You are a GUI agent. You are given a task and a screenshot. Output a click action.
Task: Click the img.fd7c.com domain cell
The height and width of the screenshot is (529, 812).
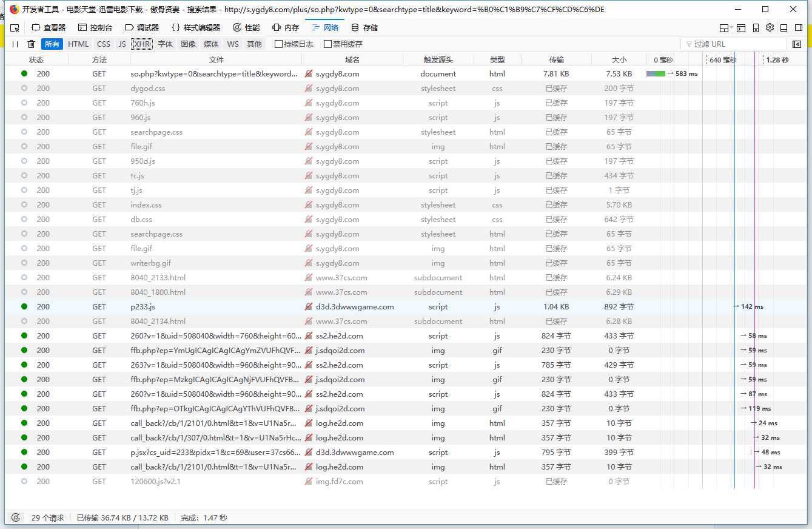pyautogui.click(x=352, y=482)
